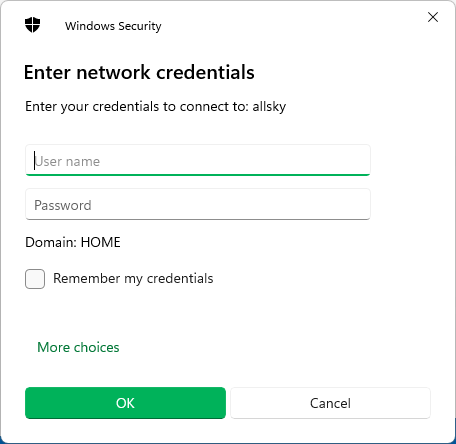The image size is (456, 444).
Task: Click the allsky server name text
Action: pos(269,107)
